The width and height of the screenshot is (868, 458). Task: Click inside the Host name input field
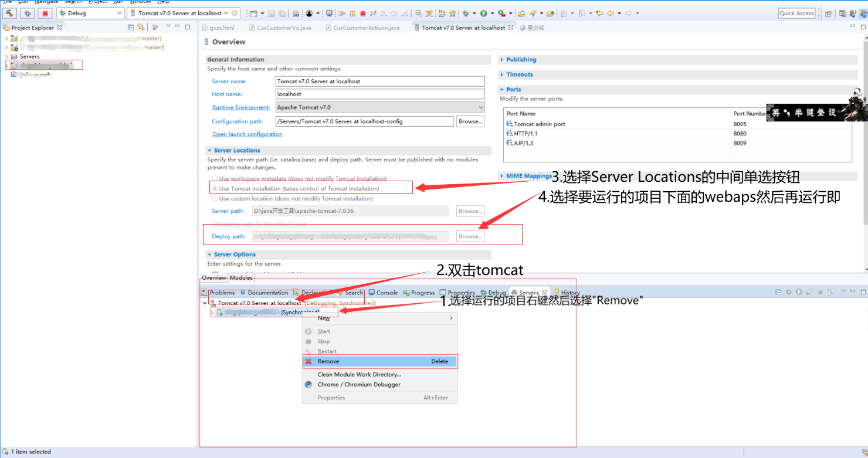click(x=380, y=94)
